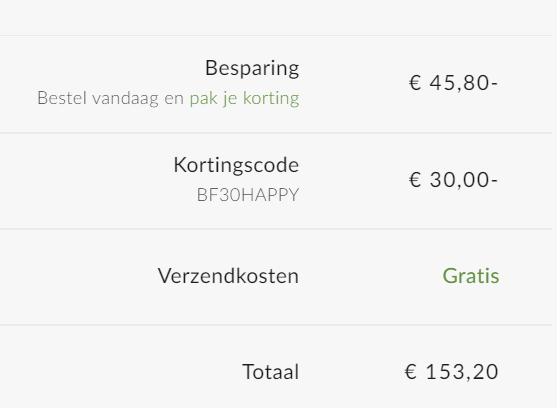Select the 'Kortingscode' heading label

pyautogui.click(x=236, y=165)
